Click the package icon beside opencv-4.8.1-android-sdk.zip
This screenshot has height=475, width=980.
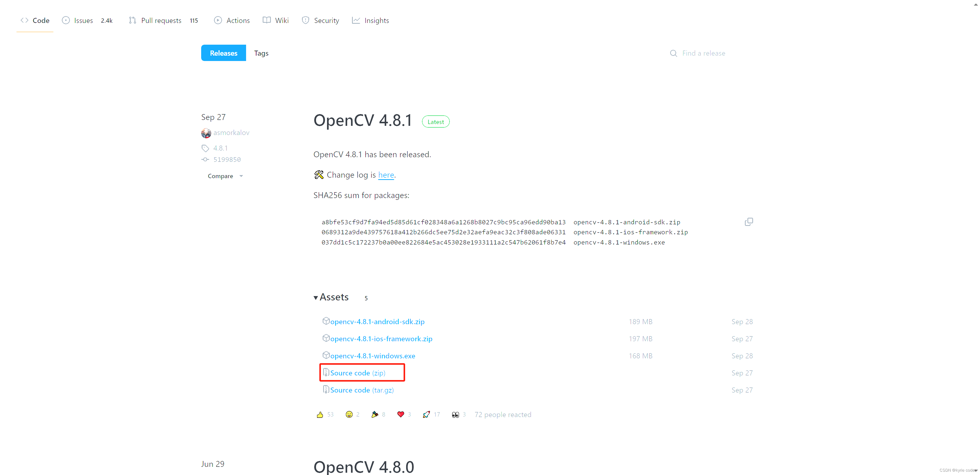tap(326, 321)
